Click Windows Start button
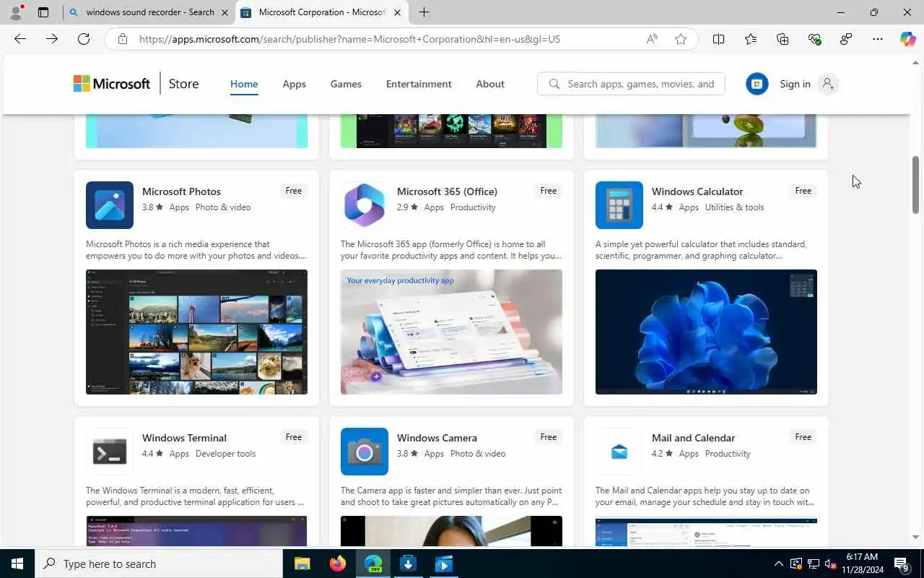Viewport: 924px width, 578px height. (x=17, y=564)
